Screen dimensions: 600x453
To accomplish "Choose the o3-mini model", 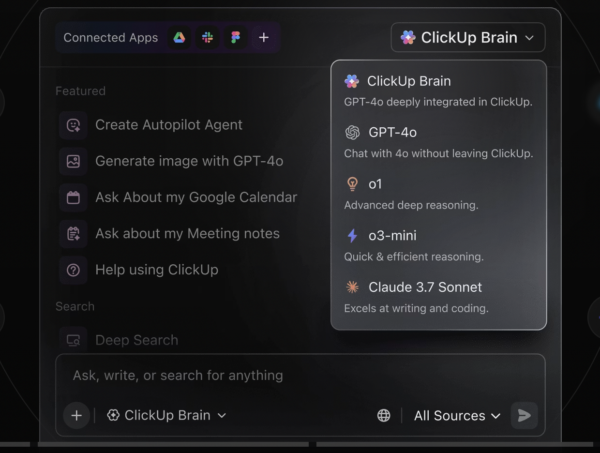I will pos(439,246).
